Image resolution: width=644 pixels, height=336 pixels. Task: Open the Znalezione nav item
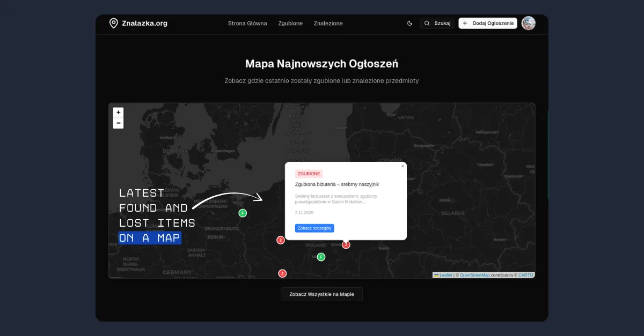click(x=328, y=23)
